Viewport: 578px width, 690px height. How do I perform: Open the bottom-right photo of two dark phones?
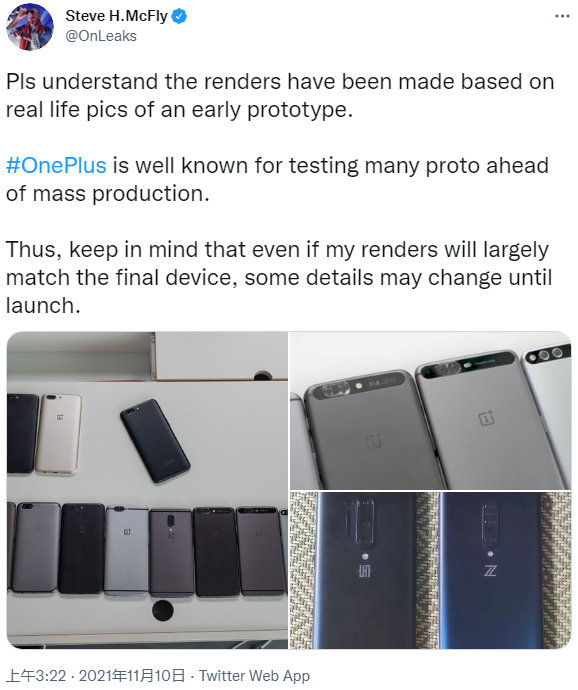[431, 570]
